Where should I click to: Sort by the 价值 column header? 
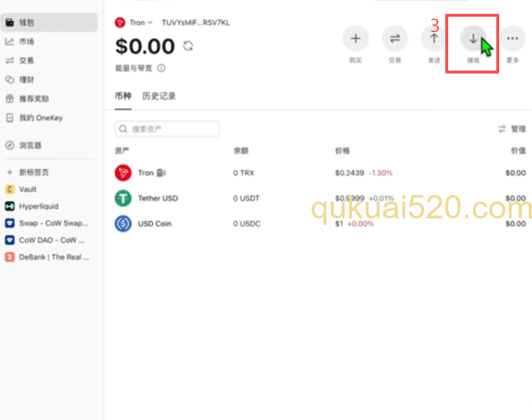518,151
